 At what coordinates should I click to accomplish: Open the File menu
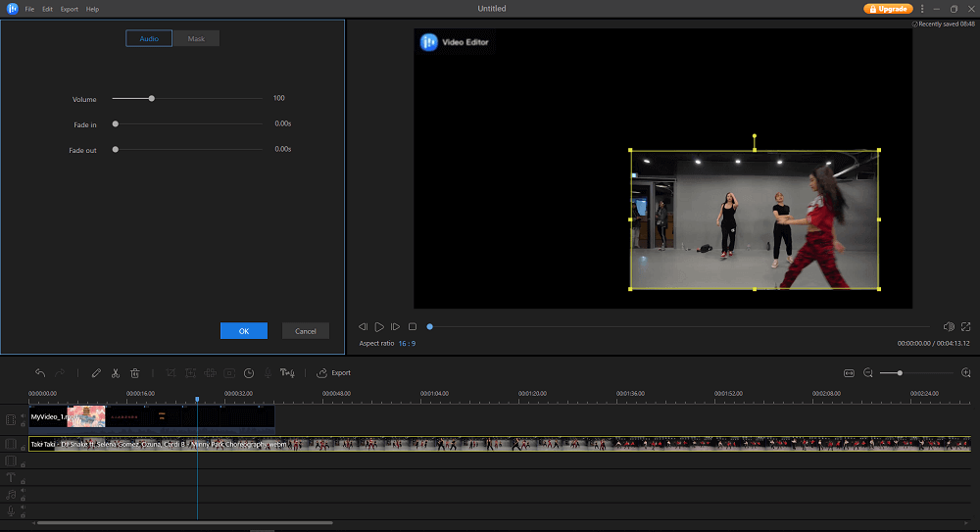point(29,9)
